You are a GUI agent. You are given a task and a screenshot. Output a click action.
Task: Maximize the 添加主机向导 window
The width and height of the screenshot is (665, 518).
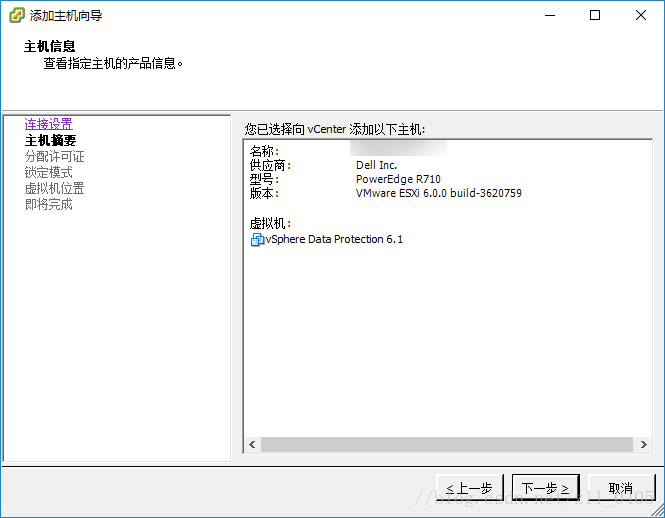[x=595, y=15]
